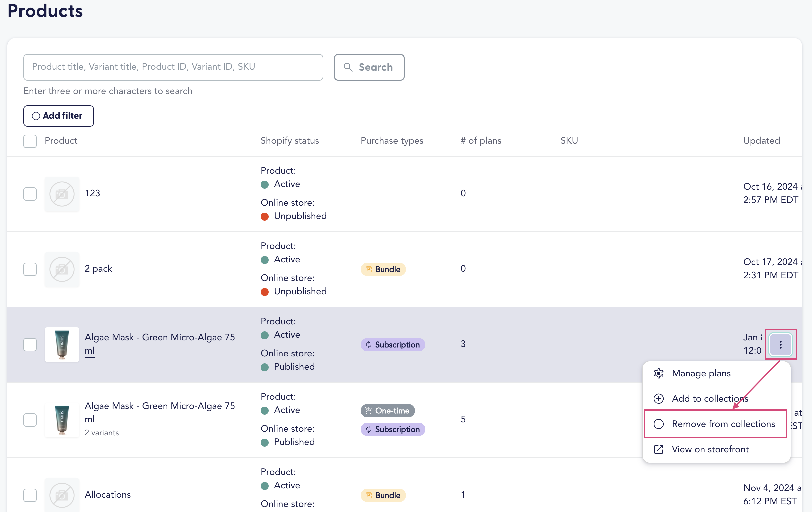
Task: Click the minus icon beside Remove from collections
Action: 658,424
